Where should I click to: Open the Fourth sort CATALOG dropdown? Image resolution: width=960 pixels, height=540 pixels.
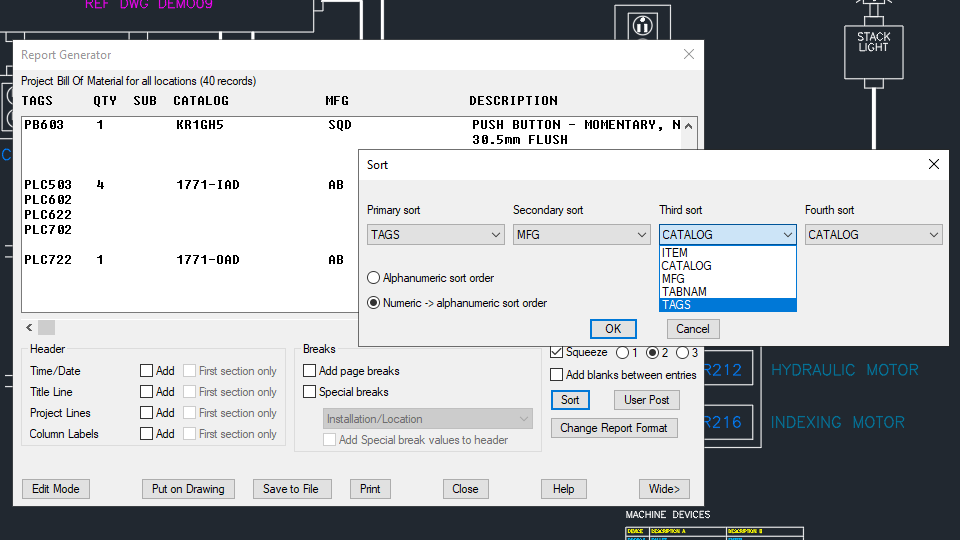coord(873,234)
